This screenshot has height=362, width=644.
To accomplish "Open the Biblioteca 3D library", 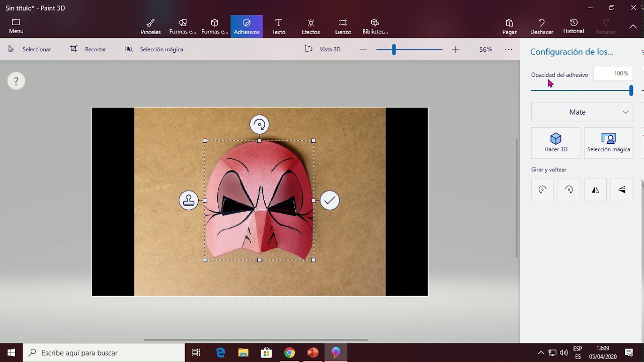I will point(375,27).
